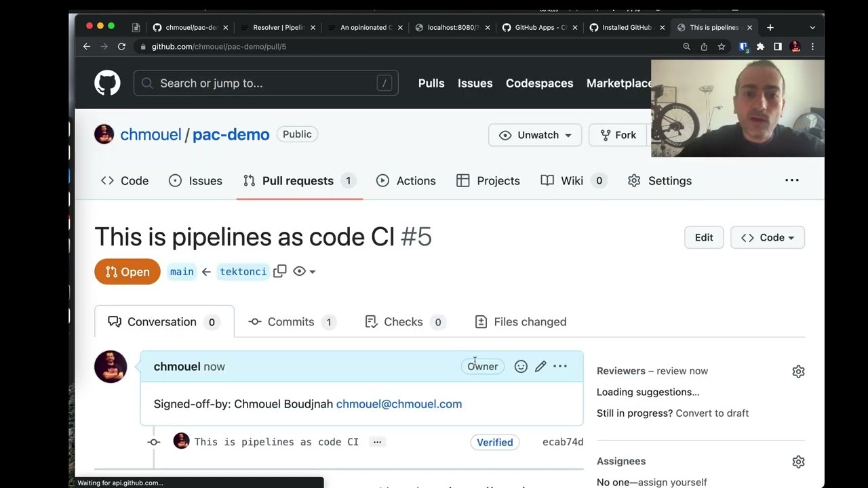The width and height of the screenshot is (868, 488).
Task: Open the Unwatch dropdown
Action: click(535, 135)
